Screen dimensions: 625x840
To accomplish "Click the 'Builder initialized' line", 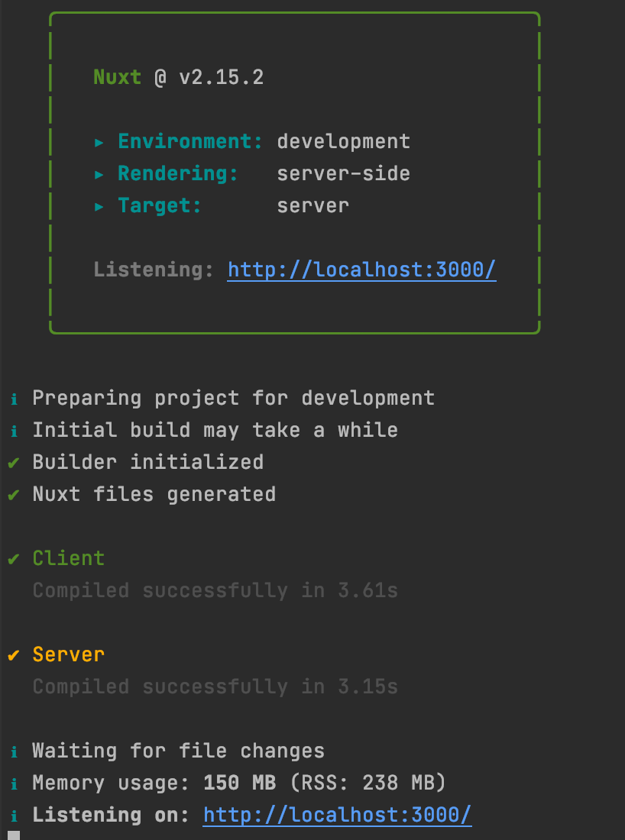I will point(148,462).
